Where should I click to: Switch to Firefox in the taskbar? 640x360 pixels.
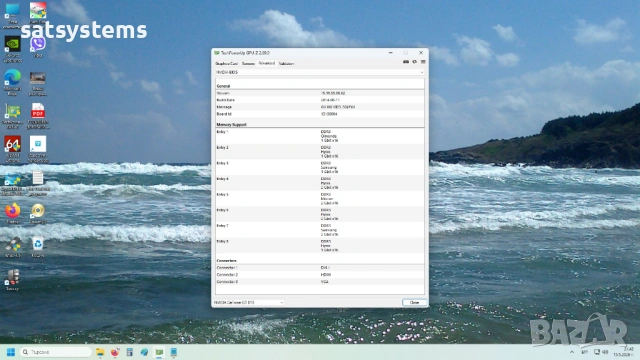pos(115,352)
